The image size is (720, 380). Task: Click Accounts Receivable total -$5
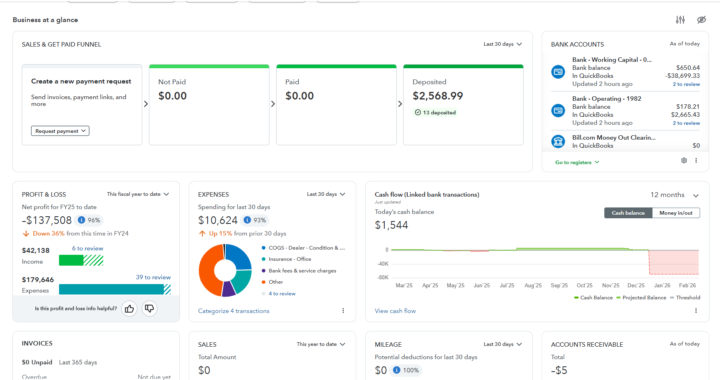[559, 370]
